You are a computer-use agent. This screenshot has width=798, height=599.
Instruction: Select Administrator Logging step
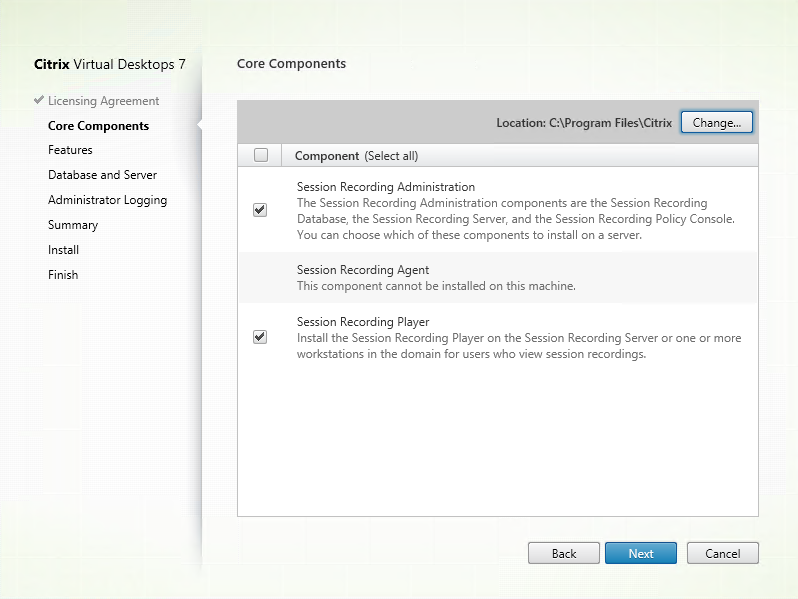point(107,200)
